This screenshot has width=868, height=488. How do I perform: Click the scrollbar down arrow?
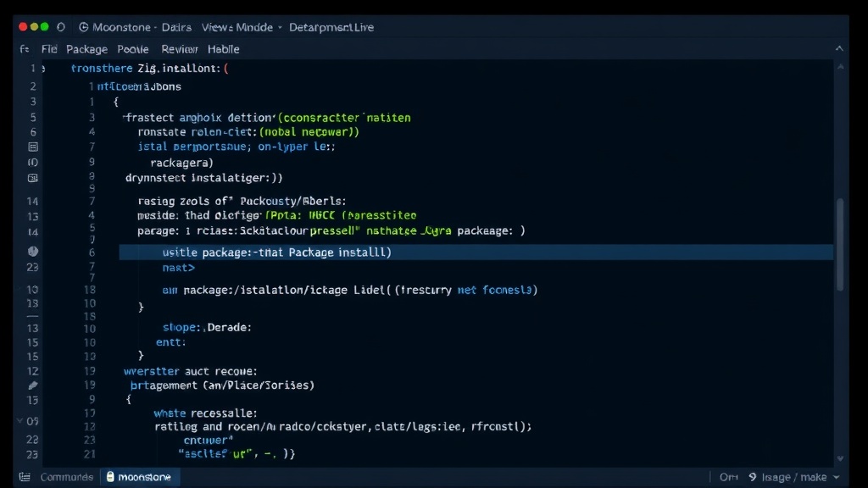click(x=840, y=458)
